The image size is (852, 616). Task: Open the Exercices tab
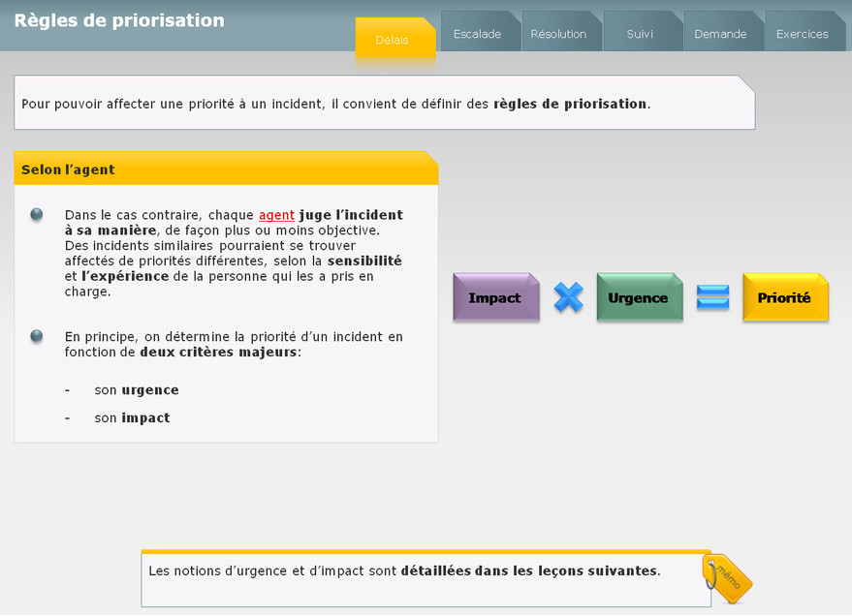point(803,34)
